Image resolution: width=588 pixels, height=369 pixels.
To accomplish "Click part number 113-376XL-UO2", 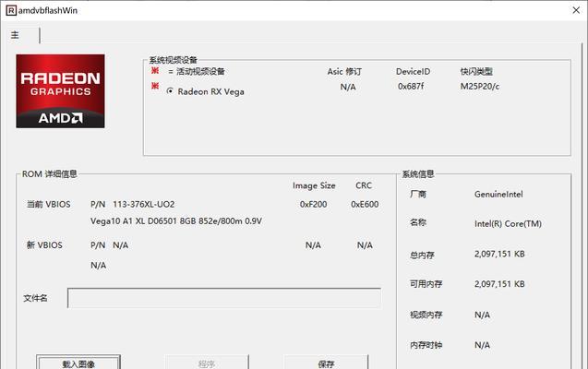I will click(x=144, y=205).
